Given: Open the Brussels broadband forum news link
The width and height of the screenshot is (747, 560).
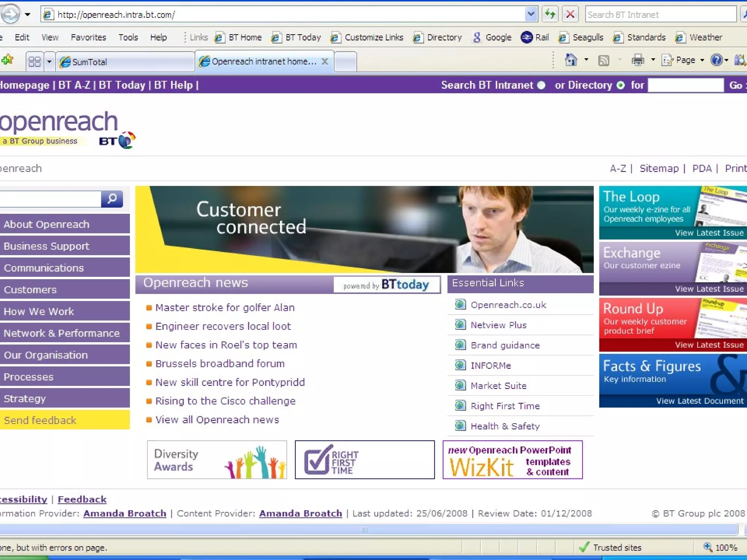Looking at the screenshot, I should (x=220, y=363).
